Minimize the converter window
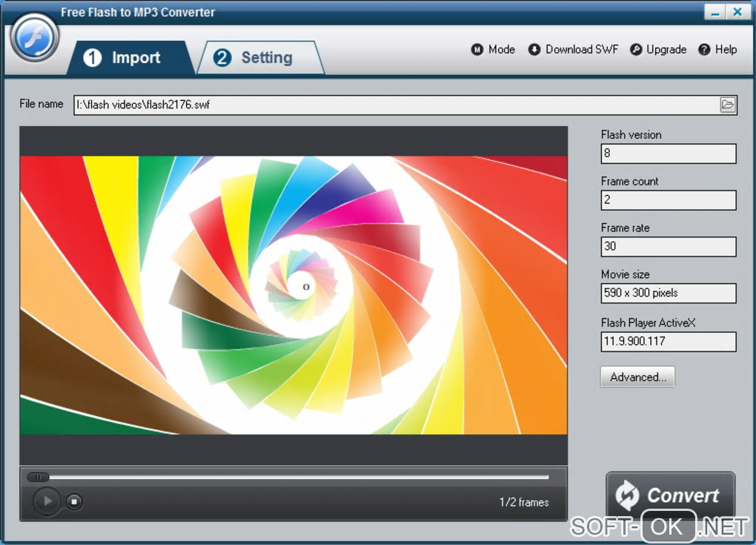The height and width of the screenshot is (545, 756). tap(714, 12)
